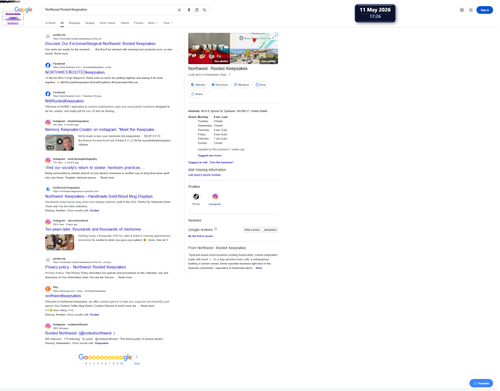Switch to the Videos tab
The image size is (500, 391).
pos(125,23)
